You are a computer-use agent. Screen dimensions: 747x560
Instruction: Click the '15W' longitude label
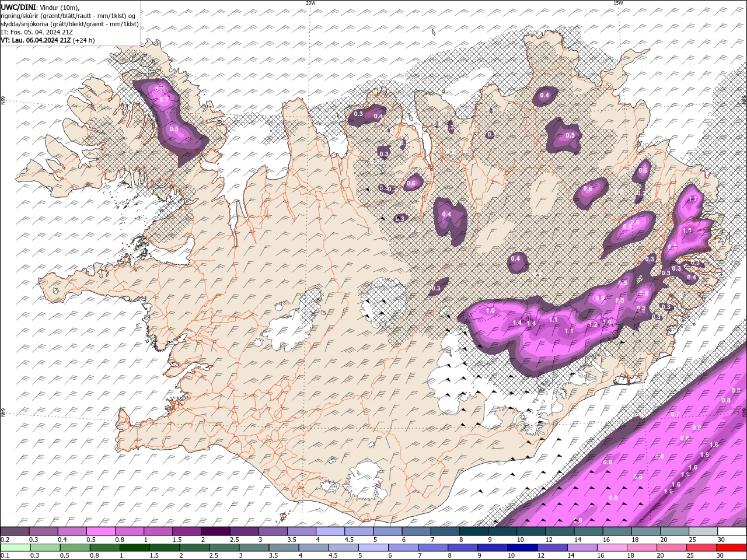[618, 3]
